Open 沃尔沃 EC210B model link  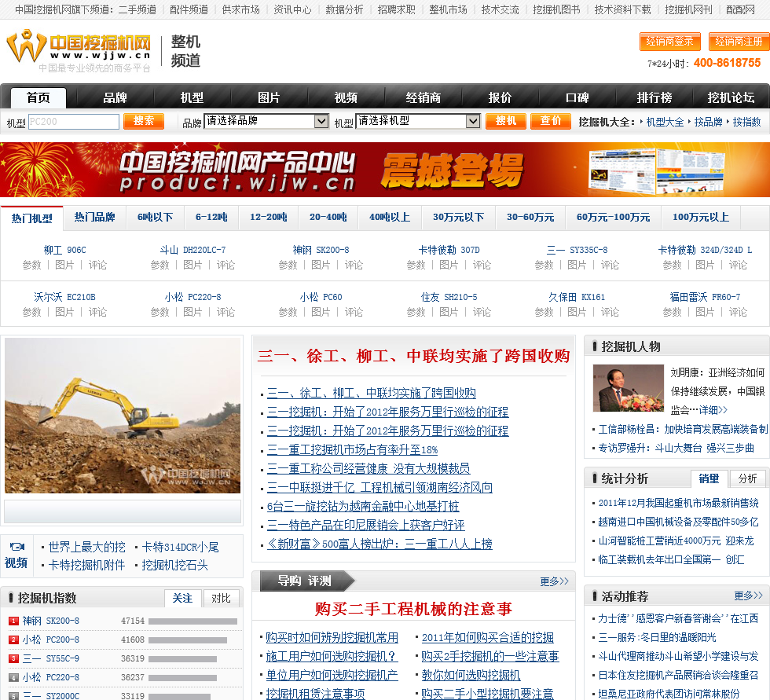pos(64,297)
